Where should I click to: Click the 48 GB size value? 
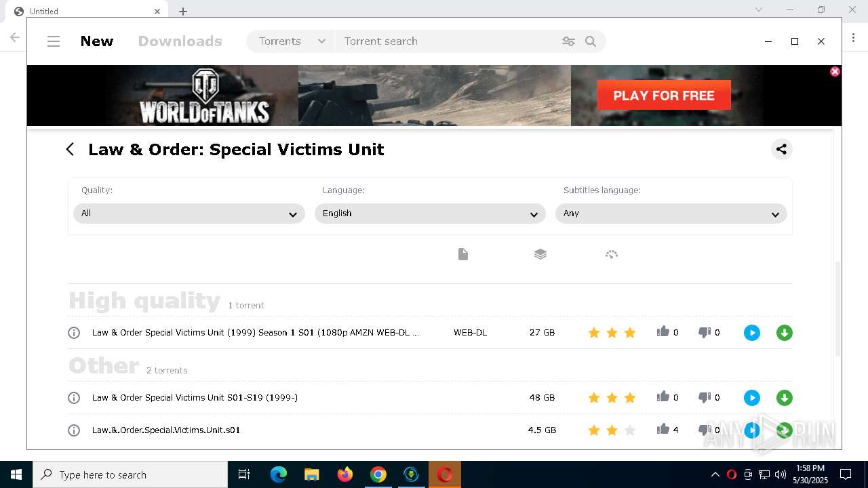pos(542,398)
